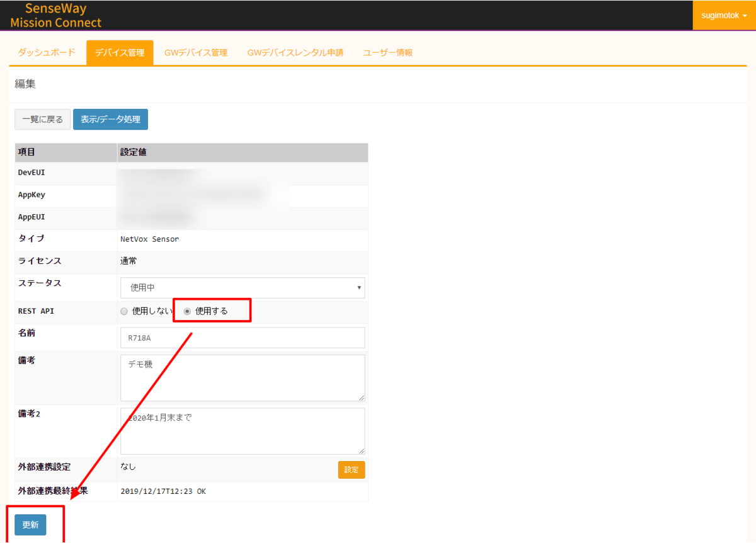756x543 pixels.
Task: Click the 表示/データ処理 button
Action: 110,119
